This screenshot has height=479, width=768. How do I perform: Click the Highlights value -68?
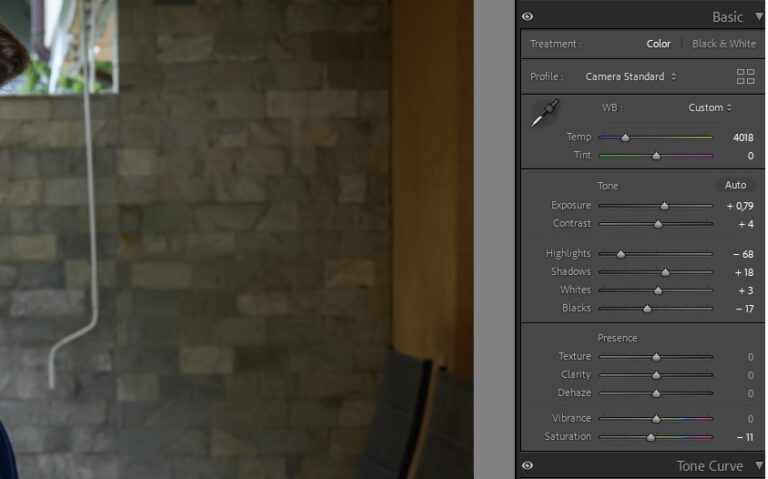pyautogui.click(x=743, y=255)
